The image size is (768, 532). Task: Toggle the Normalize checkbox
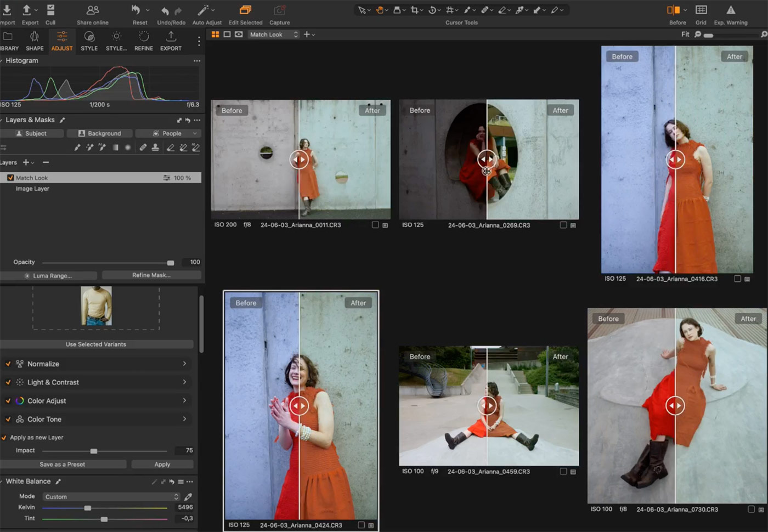point(8,364)
